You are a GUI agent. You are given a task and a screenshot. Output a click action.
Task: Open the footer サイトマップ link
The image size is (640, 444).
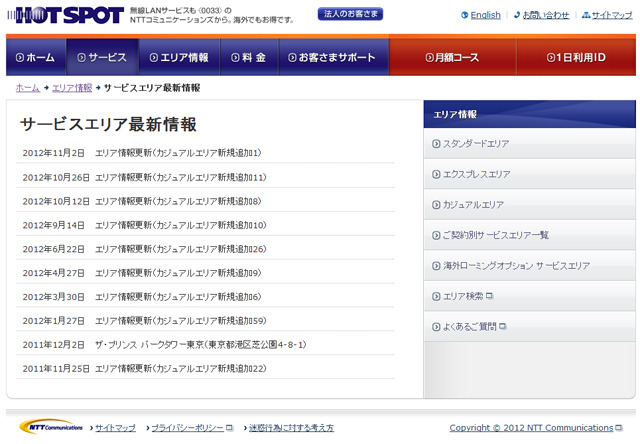(116, 428)
